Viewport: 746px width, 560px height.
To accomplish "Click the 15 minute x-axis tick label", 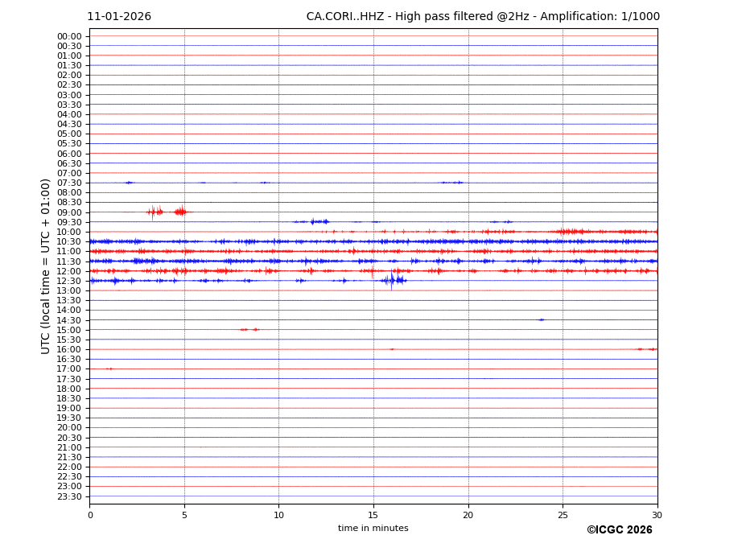I will click(373, 515).
